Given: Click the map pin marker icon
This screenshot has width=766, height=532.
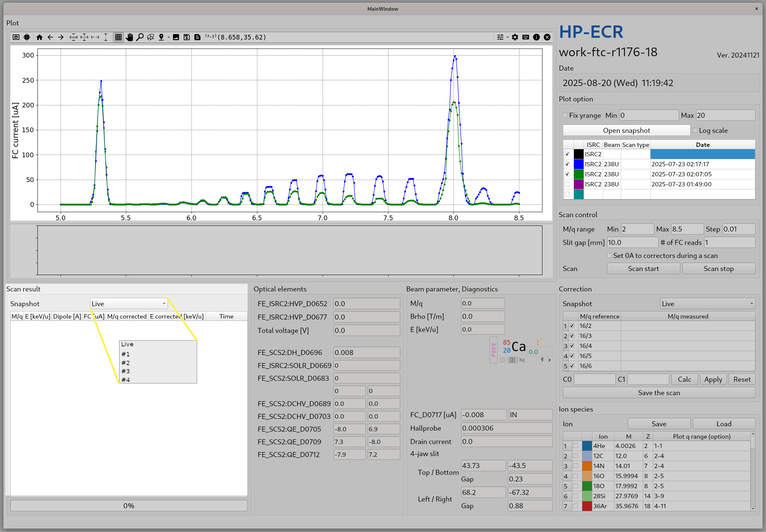Looking at the screenshot, I should (161, 37).
